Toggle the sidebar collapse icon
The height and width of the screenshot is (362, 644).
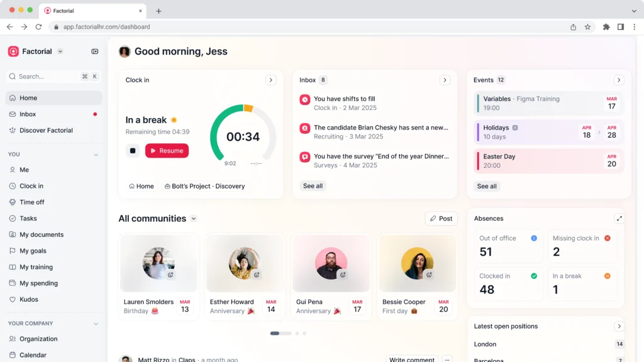pyautogui.click(x=95, y=52)
